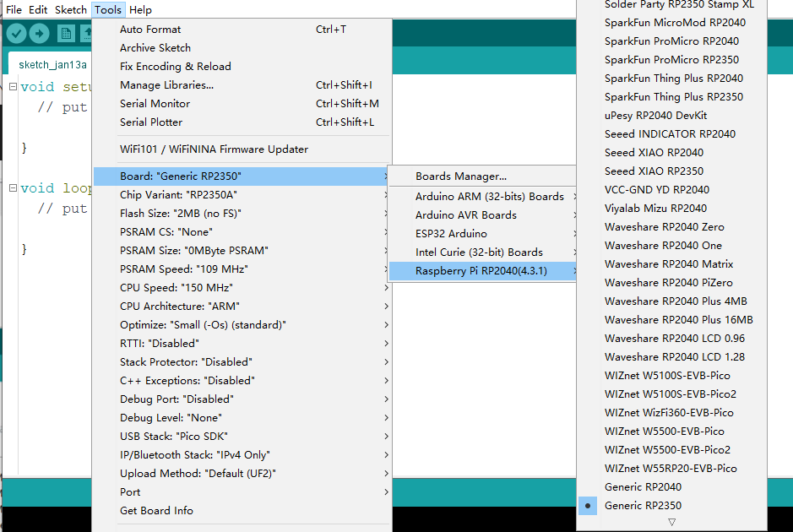
Task: Click Get Board Info
Action: [242, 511]
